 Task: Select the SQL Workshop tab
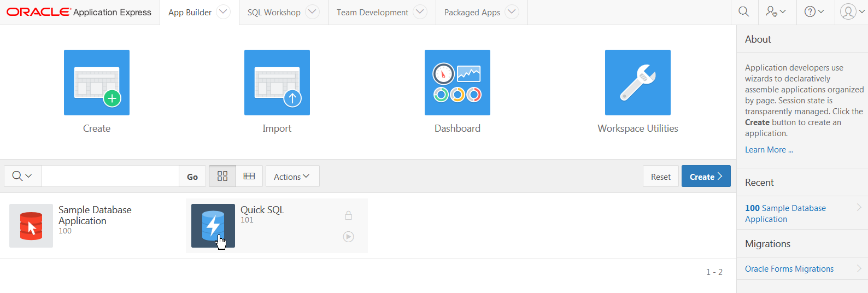(274, 13)
